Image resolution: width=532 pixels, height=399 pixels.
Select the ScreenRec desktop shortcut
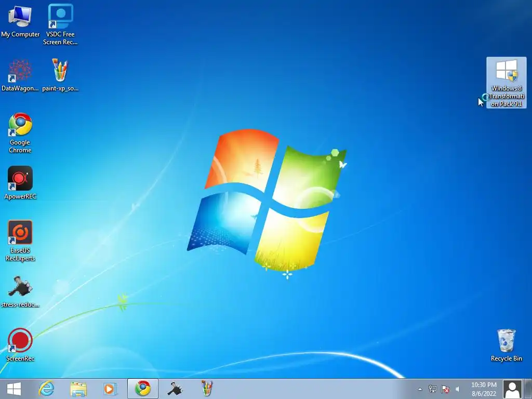coord(20,345)
